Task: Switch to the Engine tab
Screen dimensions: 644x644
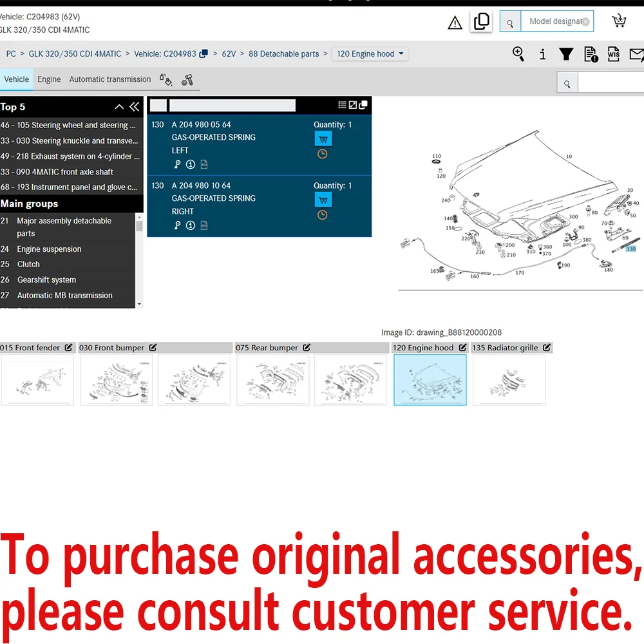Action: click(49, 79)
